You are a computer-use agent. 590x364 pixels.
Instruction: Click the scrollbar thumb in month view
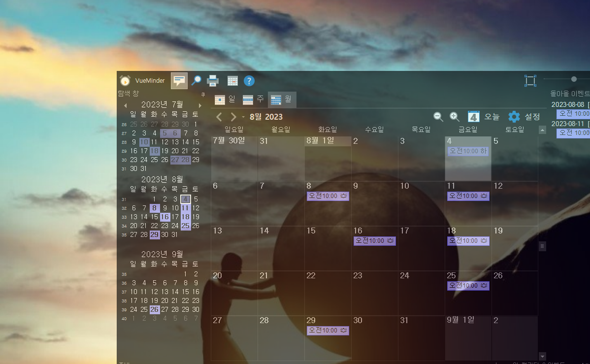pyautogui.click(x=542, y=246)
